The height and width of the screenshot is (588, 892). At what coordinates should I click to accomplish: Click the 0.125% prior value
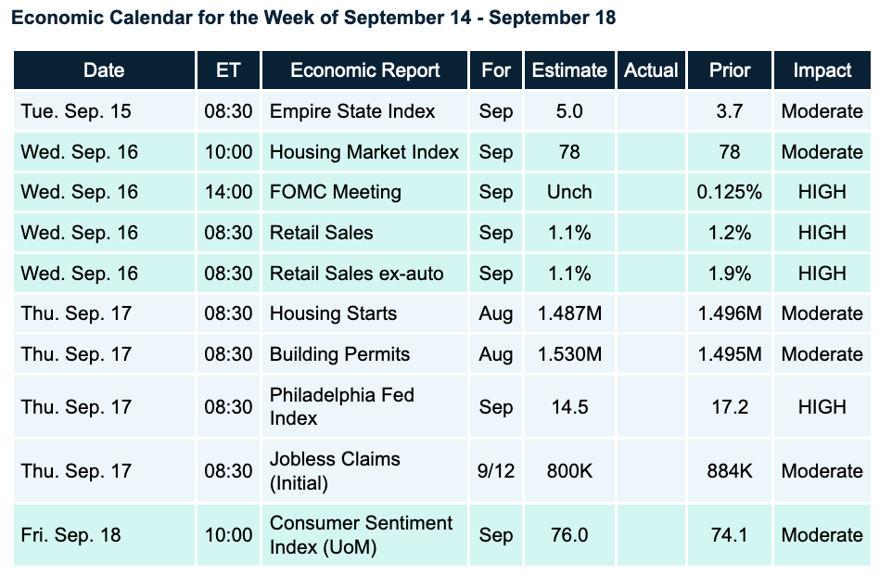coord(730,192)
